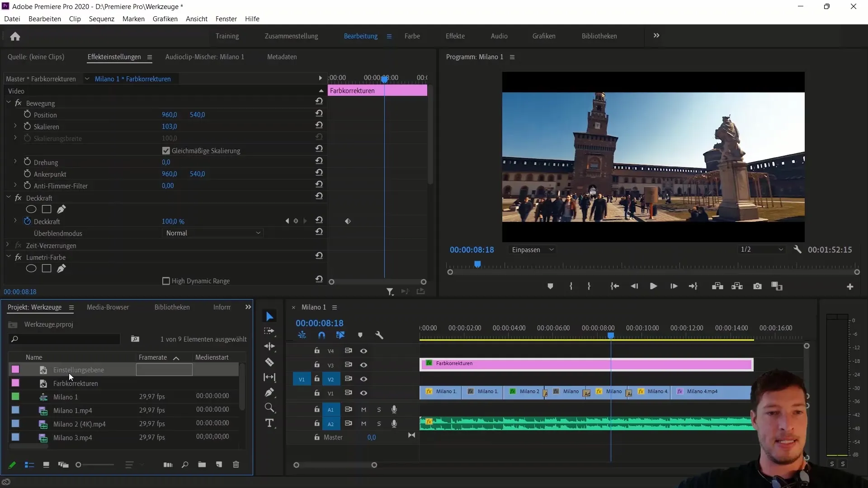The height and width of the screenshot is (488, 868).
Task: Click the trash Delete icon in project panel
Action: coord(236,465)
